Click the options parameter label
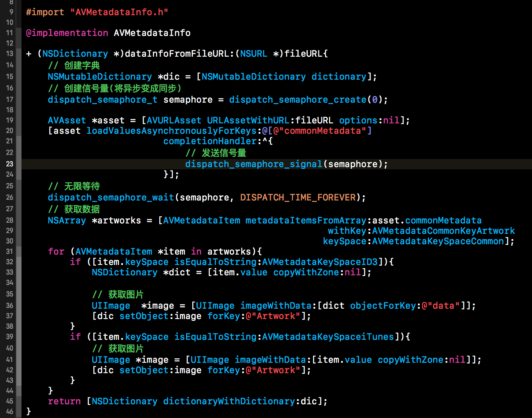The height and width of the screenshot is (418, 532). (358, 120)
